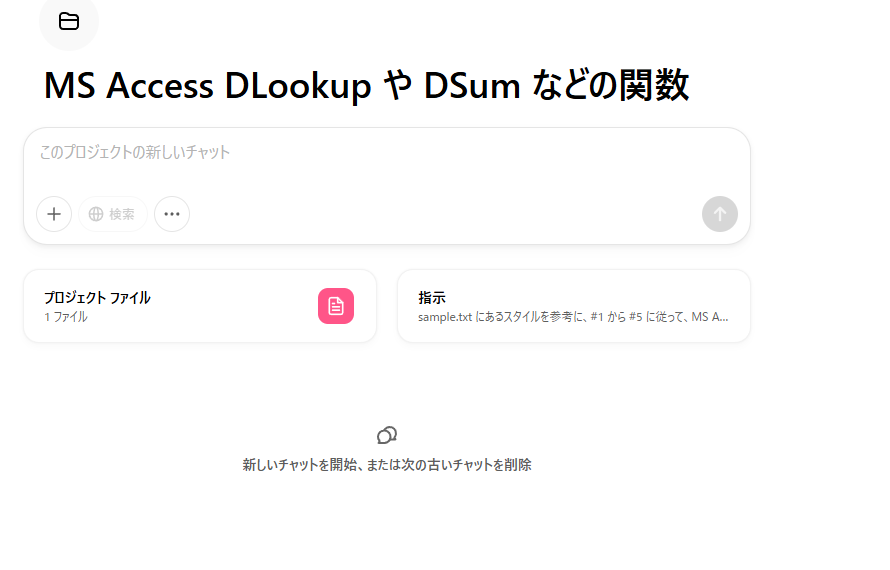Click the 指示 heading label
This screenshot has height=570, width=890.
tap(432, 297)
